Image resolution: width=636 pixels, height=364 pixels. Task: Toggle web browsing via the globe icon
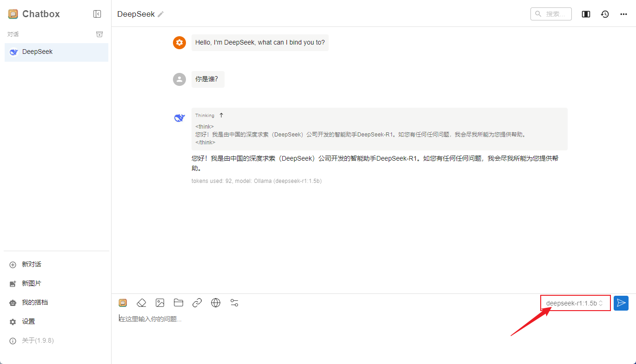click(x=216, y=303)
